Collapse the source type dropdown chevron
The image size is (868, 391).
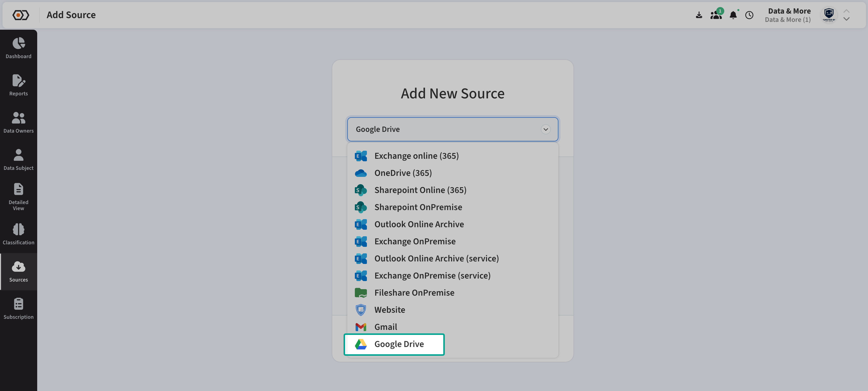coord(546,130)
